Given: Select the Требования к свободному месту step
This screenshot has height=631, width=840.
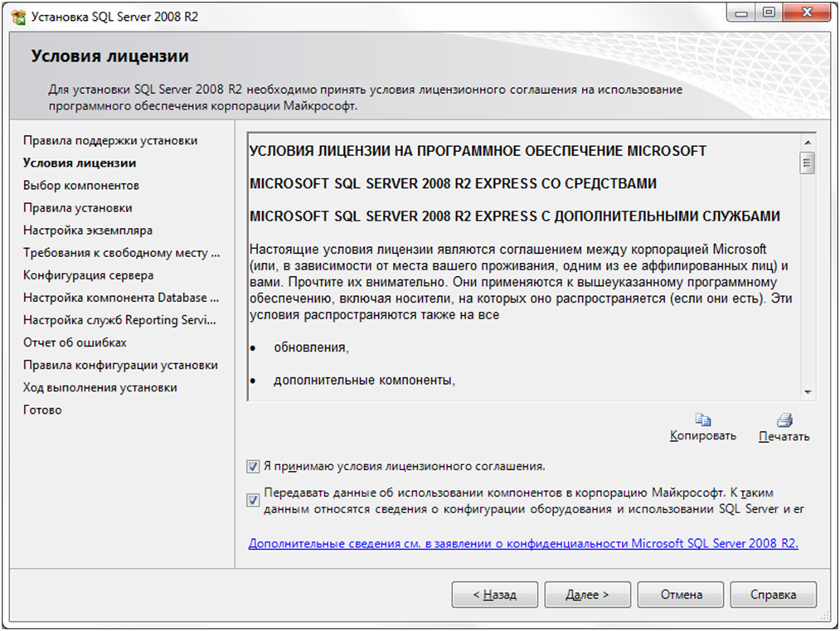Looking at the screenshot, I should point(122,253).
